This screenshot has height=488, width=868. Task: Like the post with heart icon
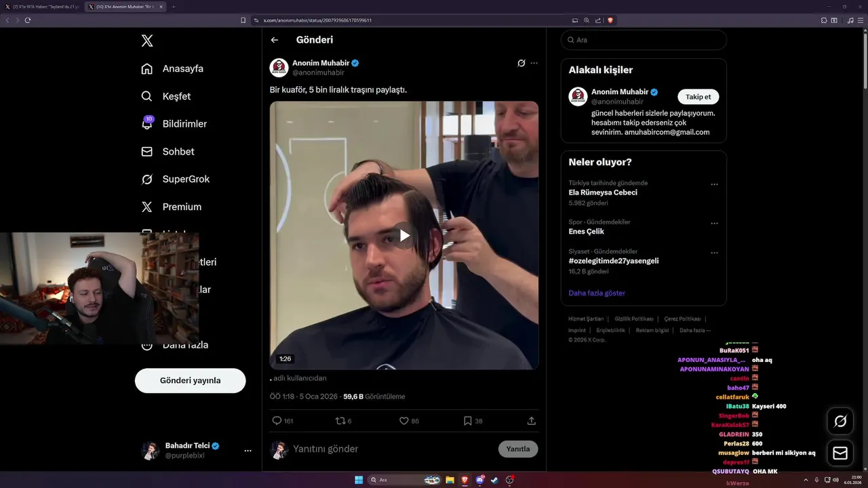point(404,421)
